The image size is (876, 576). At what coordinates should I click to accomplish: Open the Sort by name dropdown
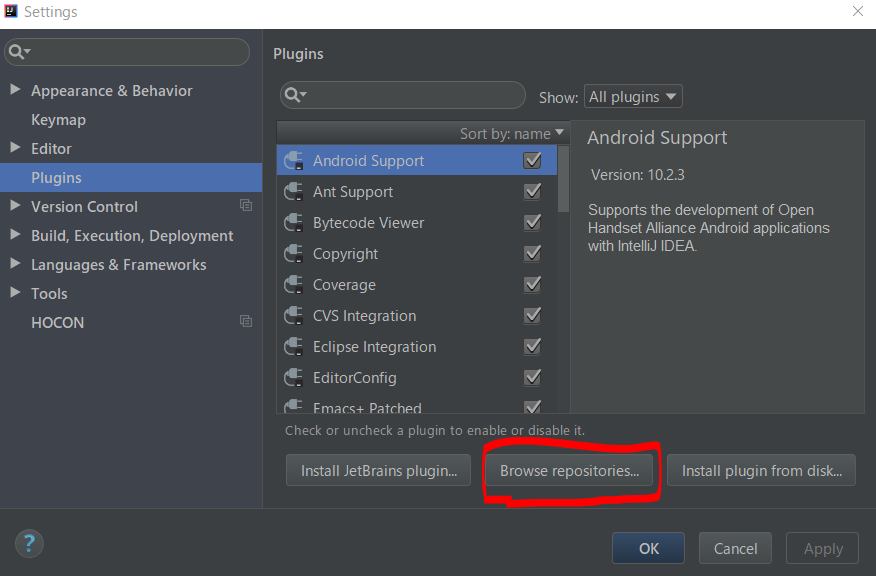(x=511, y=134)
